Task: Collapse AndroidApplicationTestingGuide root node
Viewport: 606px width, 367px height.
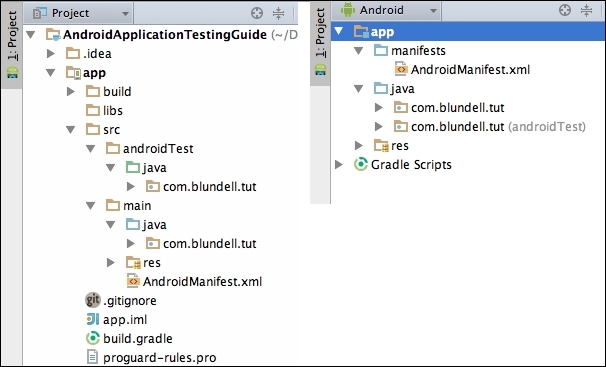Action: [31, 35]
